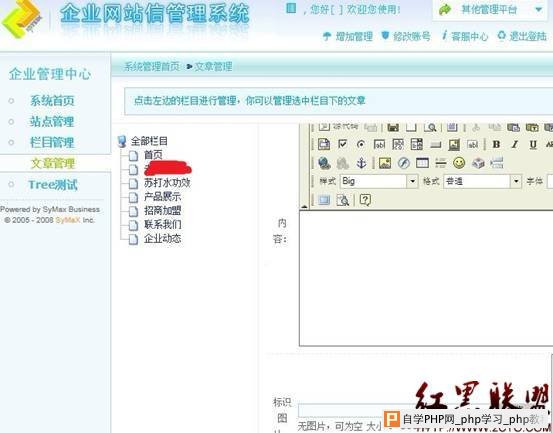
Task: Insert a checkbox form element
Action: (342, 144)
